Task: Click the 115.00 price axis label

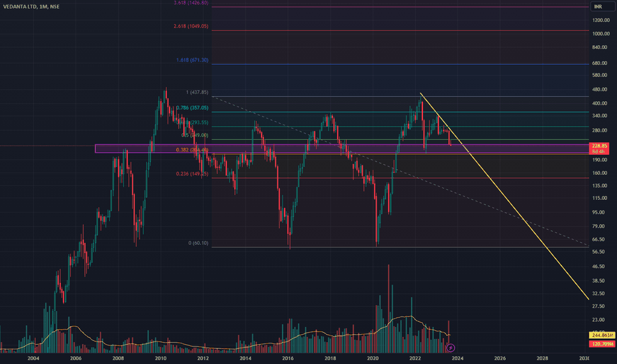Action: [600, 199]
